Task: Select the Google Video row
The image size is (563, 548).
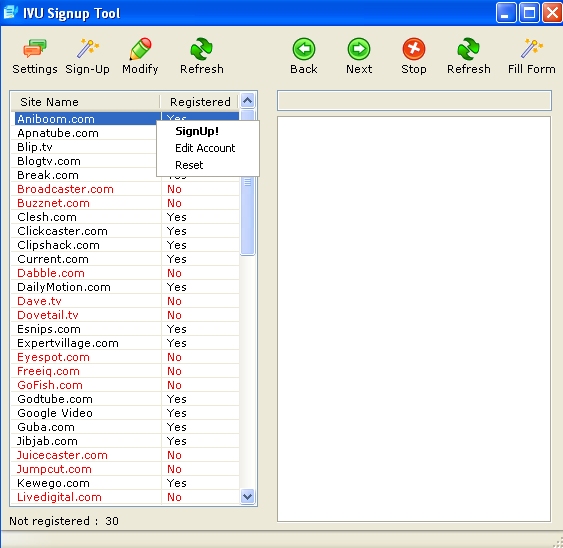Action: (x=125, y=413)
